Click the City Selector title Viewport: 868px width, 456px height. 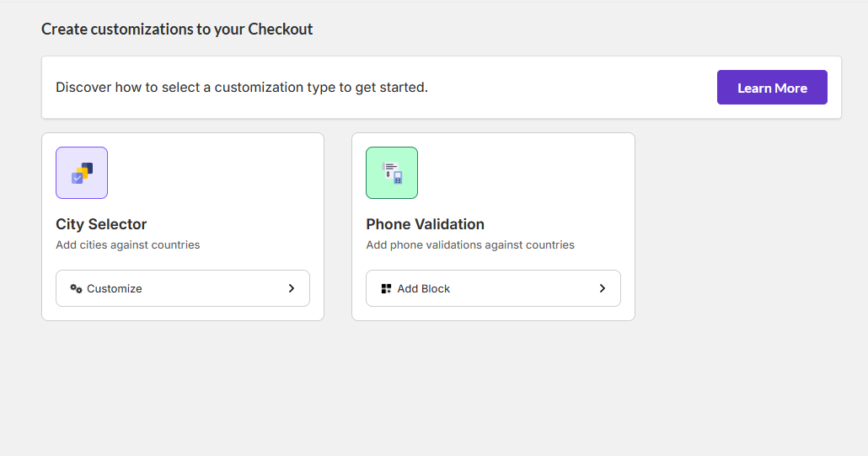point(101,224)
